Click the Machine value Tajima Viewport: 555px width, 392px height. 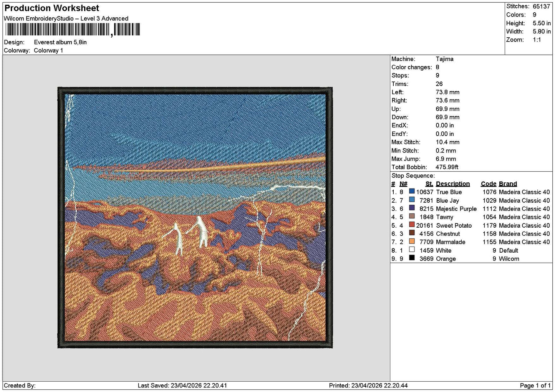(x=444, y=59)
